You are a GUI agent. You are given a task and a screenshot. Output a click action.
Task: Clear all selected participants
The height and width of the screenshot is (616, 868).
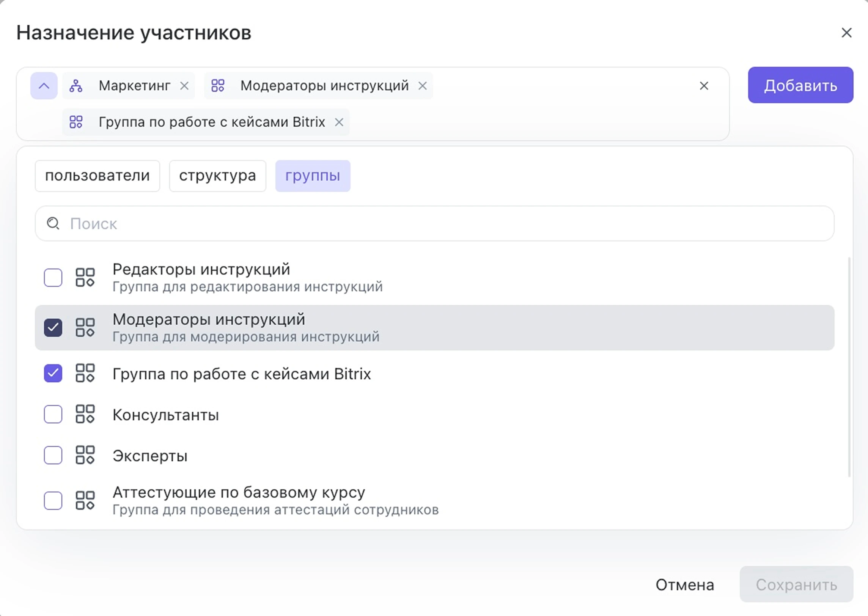[704, 86]
